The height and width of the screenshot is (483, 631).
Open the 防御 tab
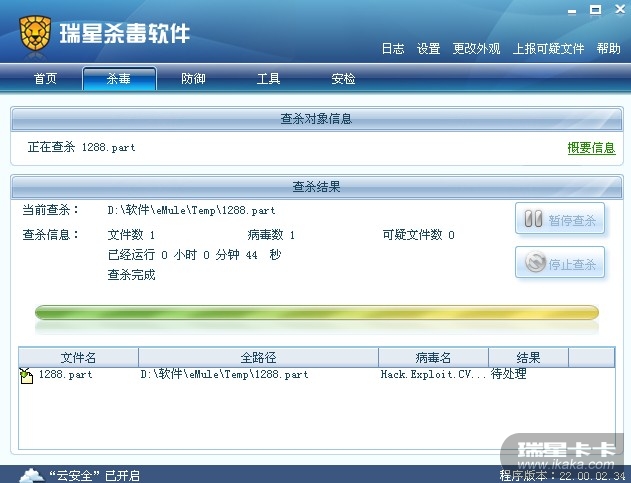tap(194, 78)
